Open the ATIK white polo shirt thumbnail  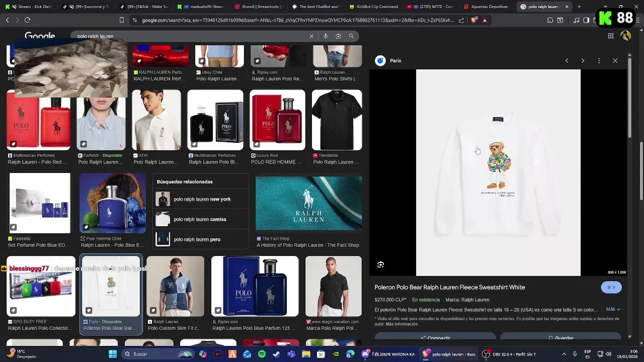(156, 120)
